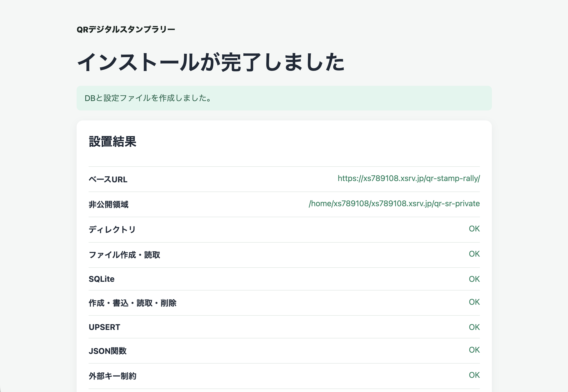Screen dimensions: 568x392
Task: Click the 作成・書込・読取・削除 row label
Action: click(133, 303)
